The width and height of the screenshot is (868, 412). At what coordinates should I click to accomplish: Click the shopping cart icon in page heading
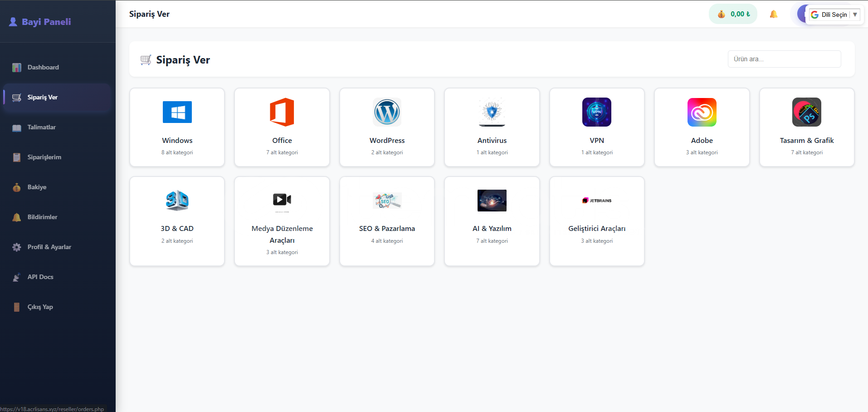pos(146,60)
